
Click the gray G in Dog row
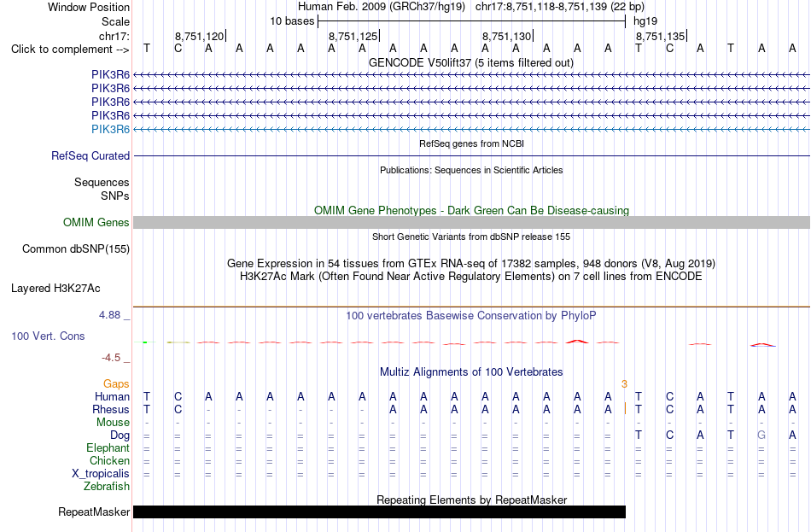point(761,436)
